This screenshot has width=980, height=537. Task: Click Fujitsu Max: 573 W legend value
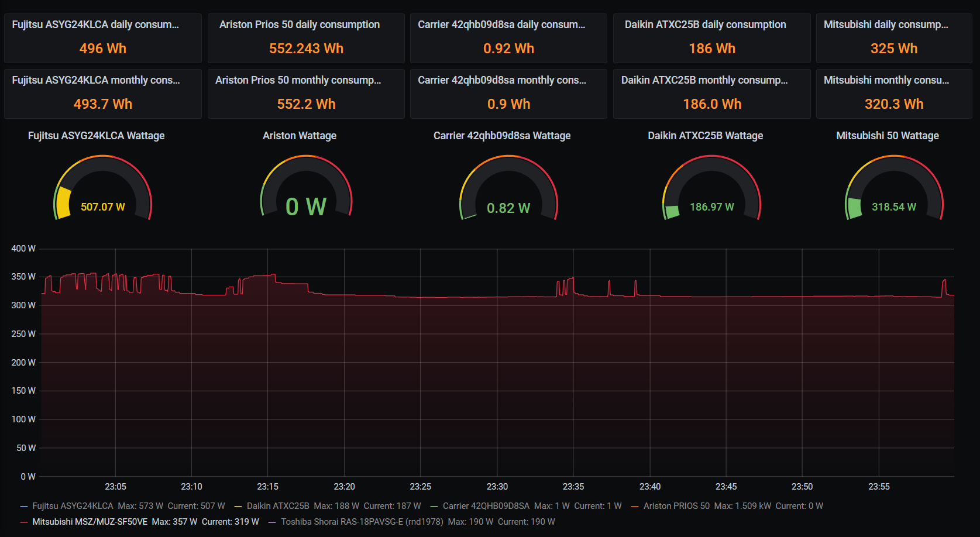point(140,506)
